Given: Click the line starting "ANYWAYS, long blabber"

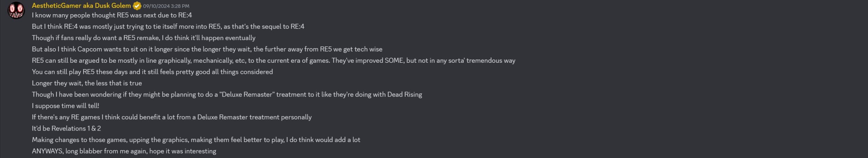Looking at the screenshot, I should click(x=124, y=151).
